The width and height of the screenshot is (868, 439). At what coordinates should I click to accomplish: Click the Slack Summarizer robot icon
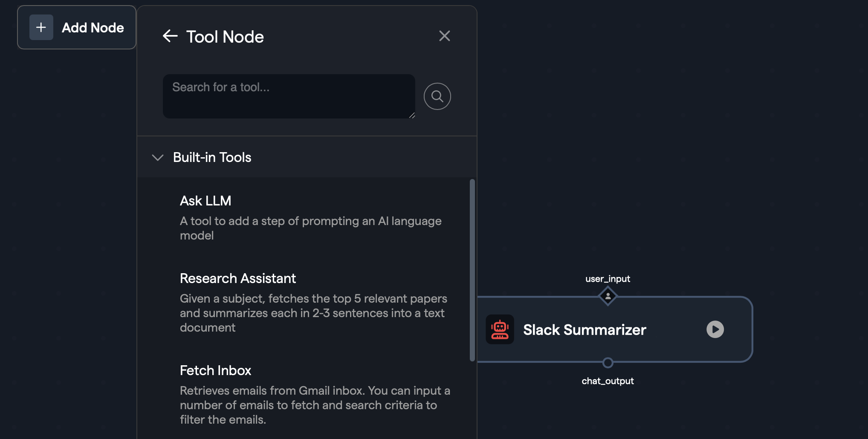tap(500, 329)
